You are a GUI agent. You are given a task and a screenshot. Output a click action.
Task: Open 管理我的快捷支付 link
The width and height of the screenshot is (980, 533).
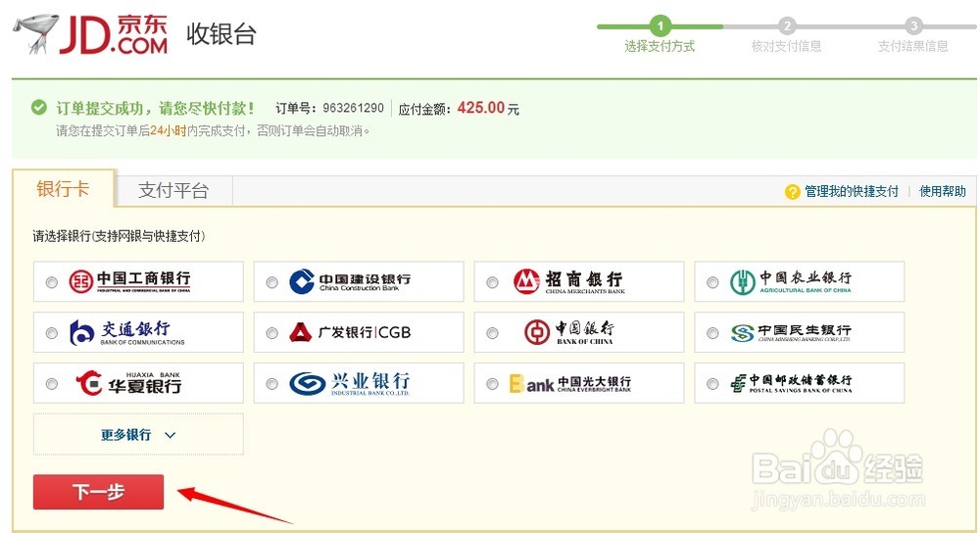852,191
